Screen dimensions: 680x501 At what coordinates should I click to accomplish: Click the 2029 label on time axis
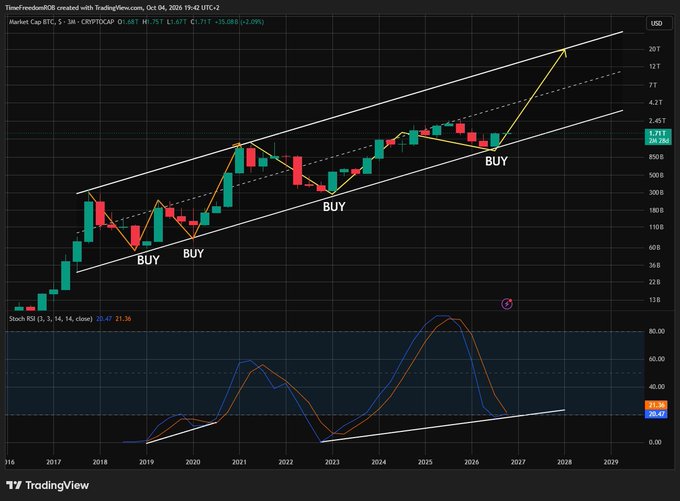tap(611, 462)
